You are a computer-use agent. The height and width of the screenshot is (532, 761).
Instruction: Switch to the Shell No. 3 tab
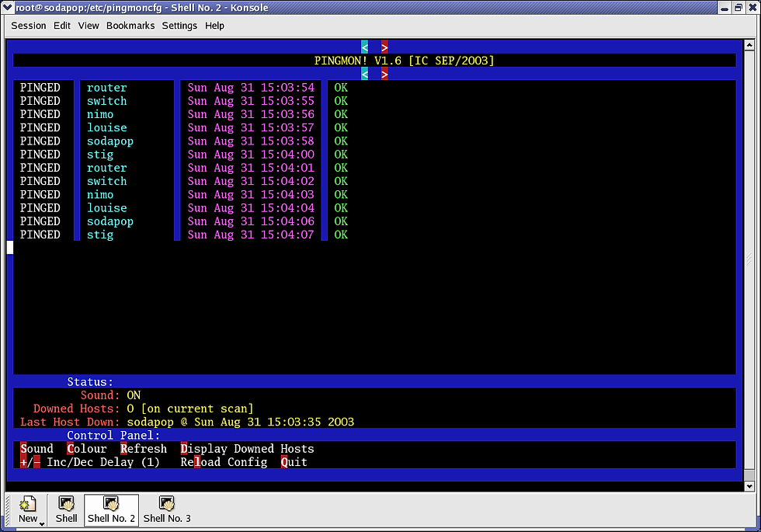coord(167,509)
